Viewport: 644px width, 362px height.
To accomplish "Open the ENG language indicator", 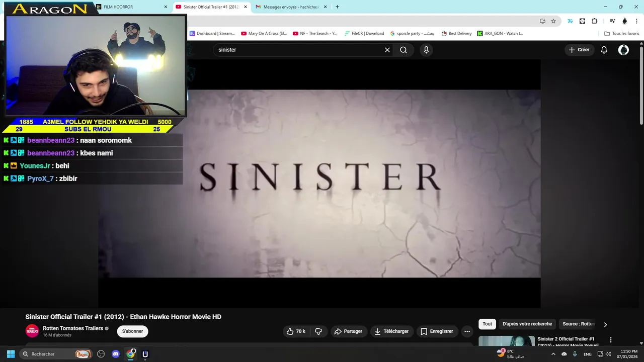I will pyautogui.click(x=588, y=354).
